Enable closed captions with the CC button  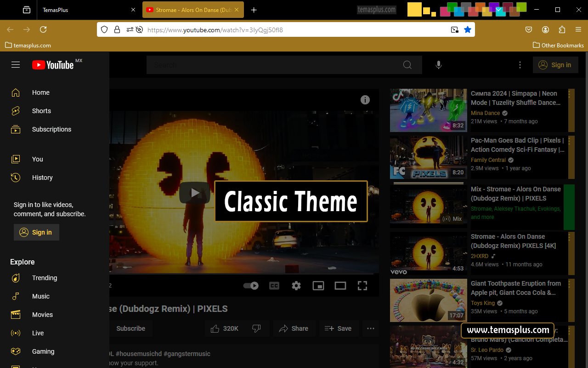point(274,285)
